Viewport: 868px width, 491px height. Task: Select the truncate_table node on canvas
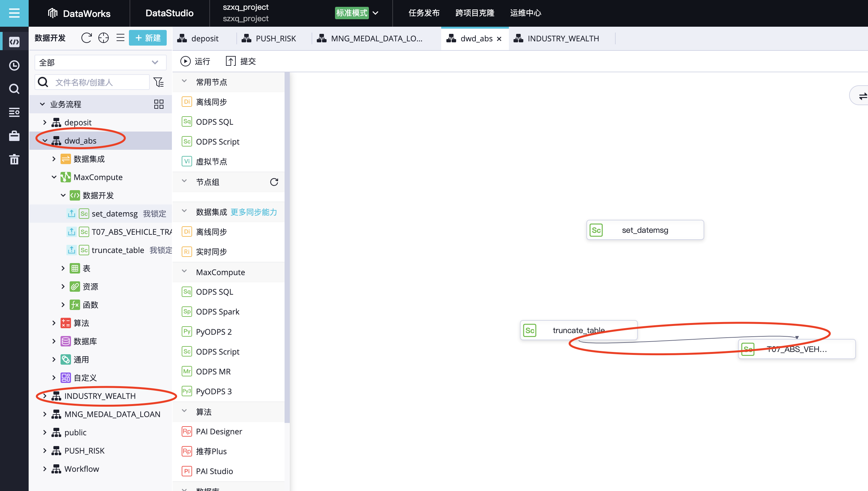[x=579, y=330]
